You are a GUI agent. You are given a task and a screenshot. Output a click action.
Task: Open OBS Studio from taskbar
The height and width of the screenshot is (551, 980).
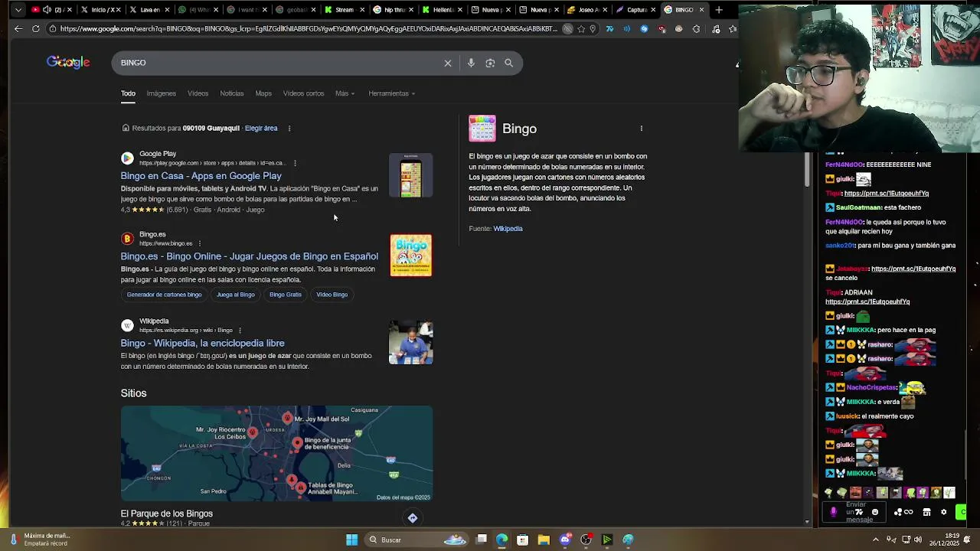[586, 540]
